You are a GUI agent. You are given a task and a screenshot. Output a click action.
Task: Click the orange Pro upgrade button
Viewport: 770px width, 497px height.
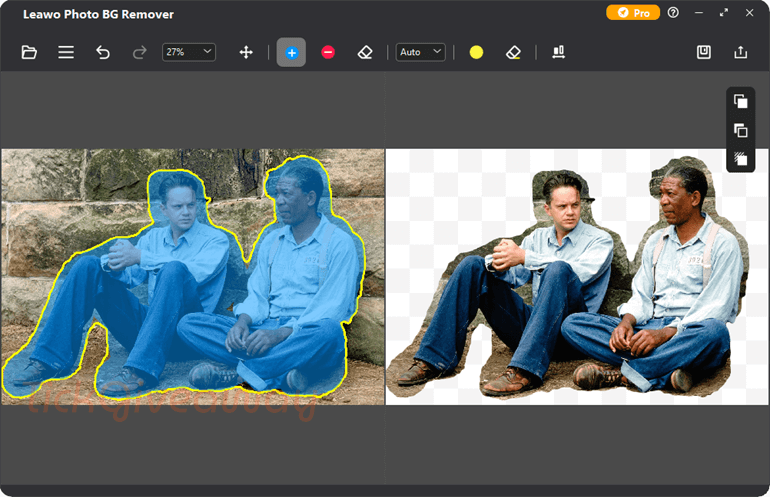point(633,13)
